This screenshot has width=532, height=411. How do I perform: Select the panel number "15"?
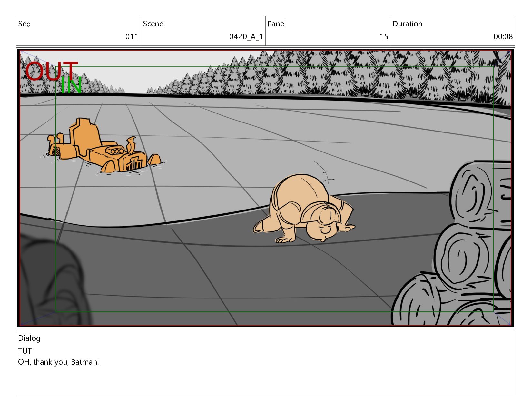pyautogui.click(x=384, y=37)
